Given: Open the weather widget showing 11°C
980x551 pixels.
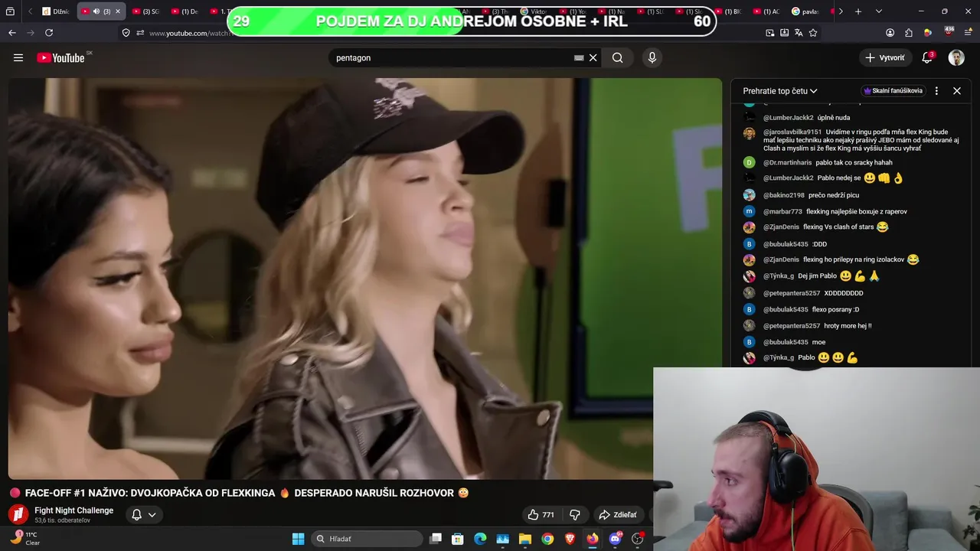Looking at the screenshot, I should (x=24, y=538).
